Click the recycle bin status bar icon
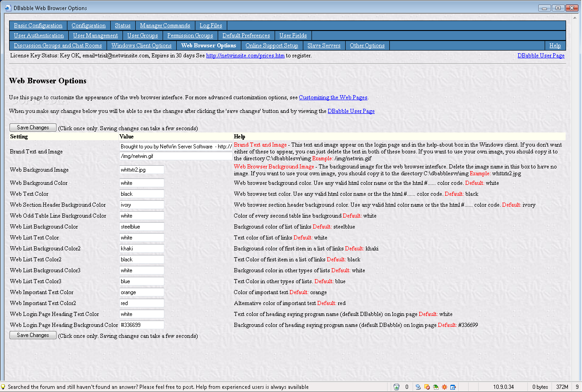 (396, 387)
